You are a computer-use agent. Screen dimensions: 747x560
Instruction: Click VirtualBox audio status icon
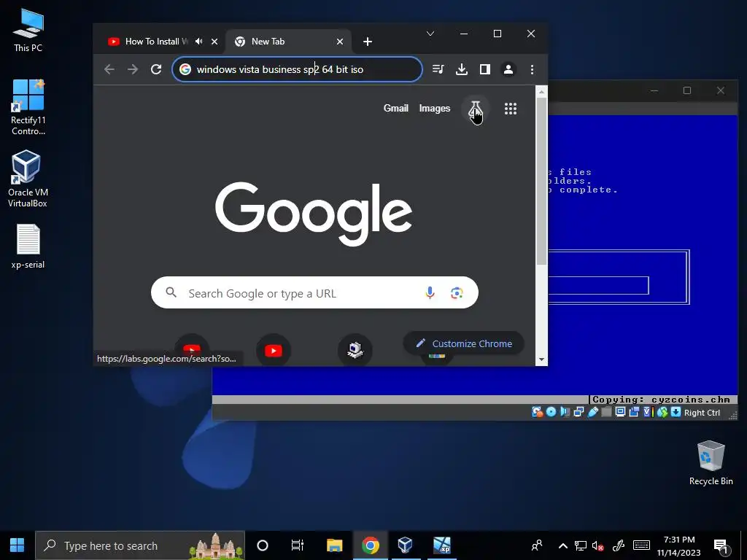point(565,413)
